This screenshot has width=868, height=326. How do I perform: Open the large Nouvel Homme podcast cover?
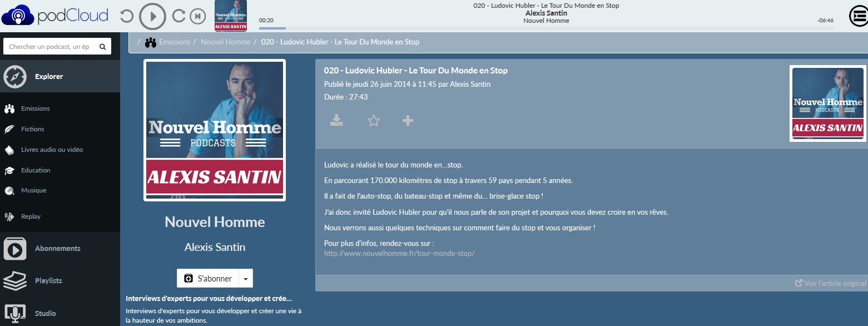click(x=215, y=130)
